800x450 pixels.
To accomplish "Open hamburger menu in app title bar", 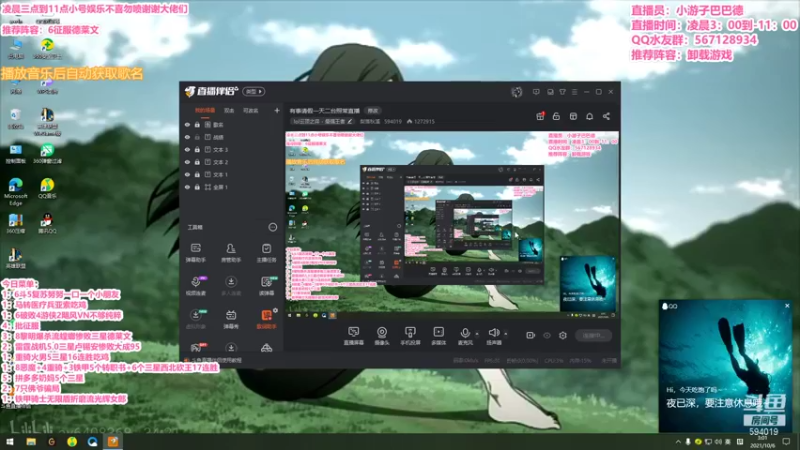I will 574,92.
